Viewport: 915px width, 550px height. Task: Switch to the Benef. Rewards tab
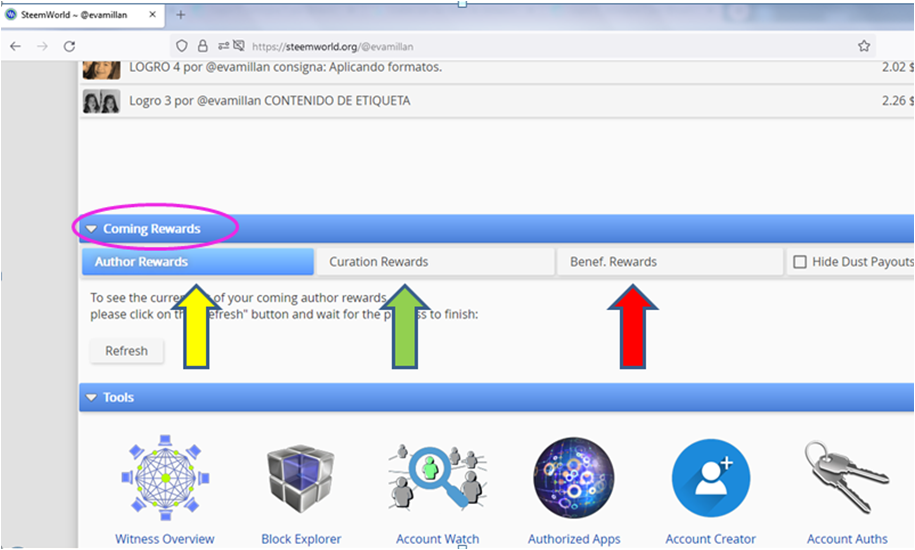670,262
